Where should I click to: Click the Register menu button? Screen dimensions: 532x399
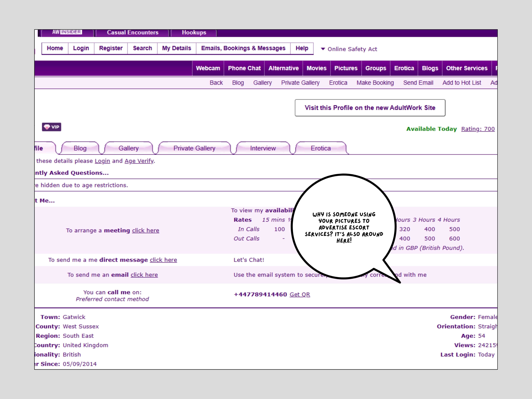[x=111, y=48]
